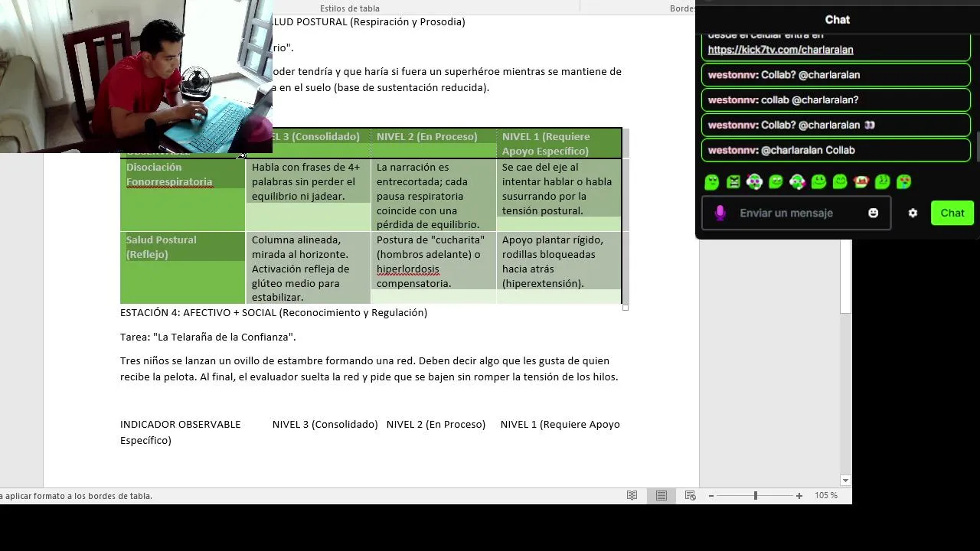Click the Chat panel header title
980x551 pixels.
click(838, 20)
